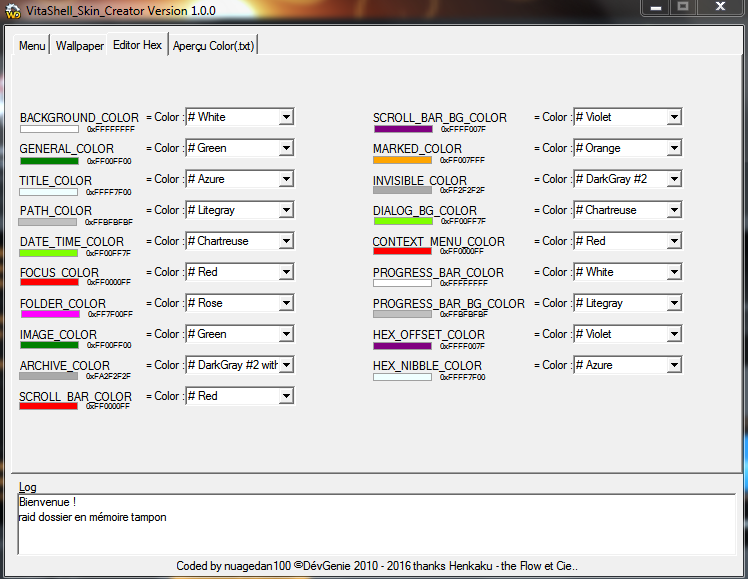Screen dimensions: 748x579
Task: Click the gray ARCHIVE_COLOR swatch
Action: point(48,376)
